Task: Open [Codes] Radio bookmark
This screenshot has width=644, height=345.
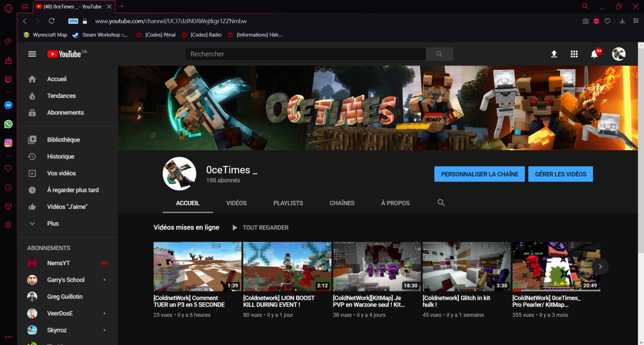Action: 202,35
